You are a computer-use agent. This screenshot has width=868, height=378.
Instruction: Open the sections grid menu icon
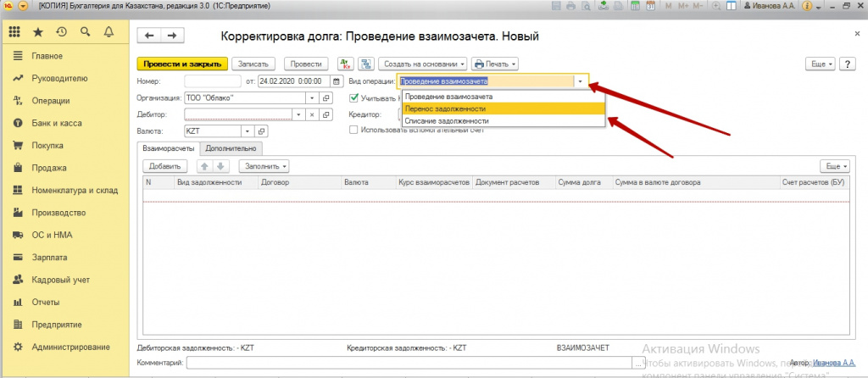[x=15, y=33]
